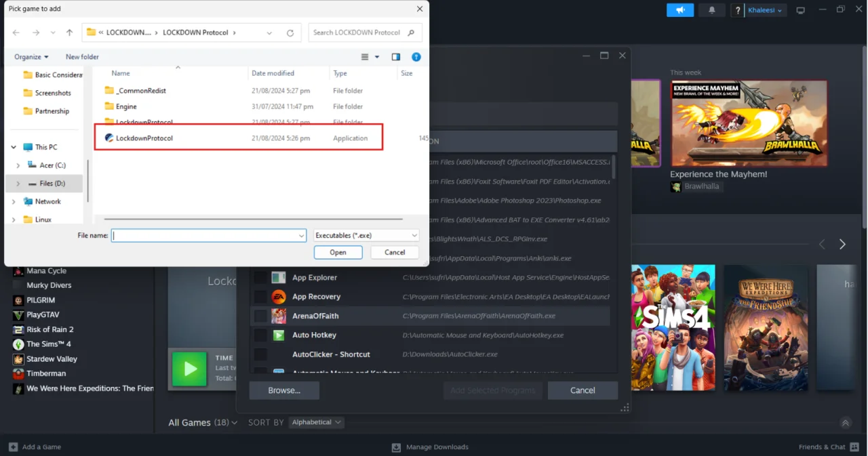Click the green Play button
The image size is (868, 456).
tap(189, 369)
